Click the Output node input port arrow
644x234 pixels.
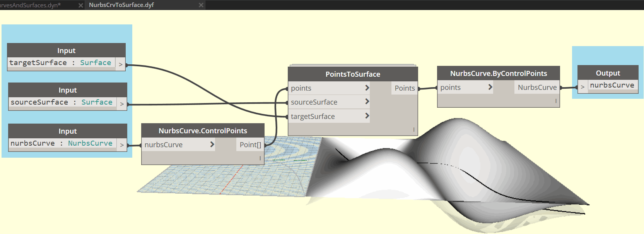583,87
